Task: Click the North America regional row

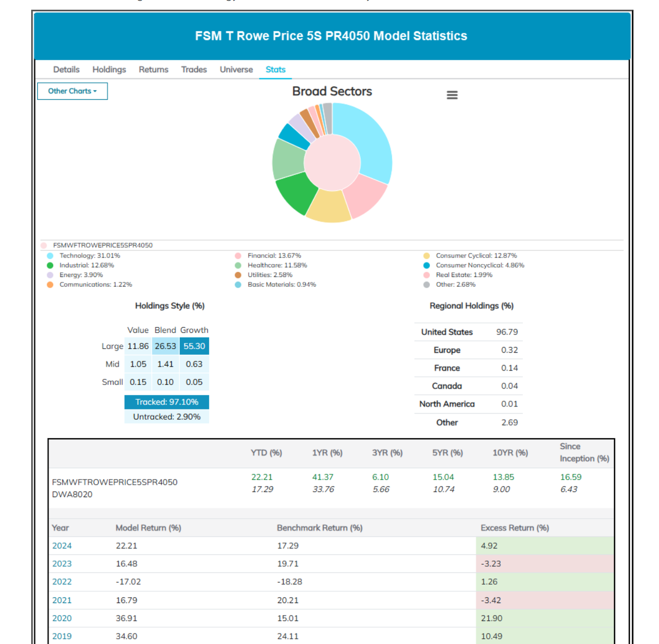Action: pos(468,404)
